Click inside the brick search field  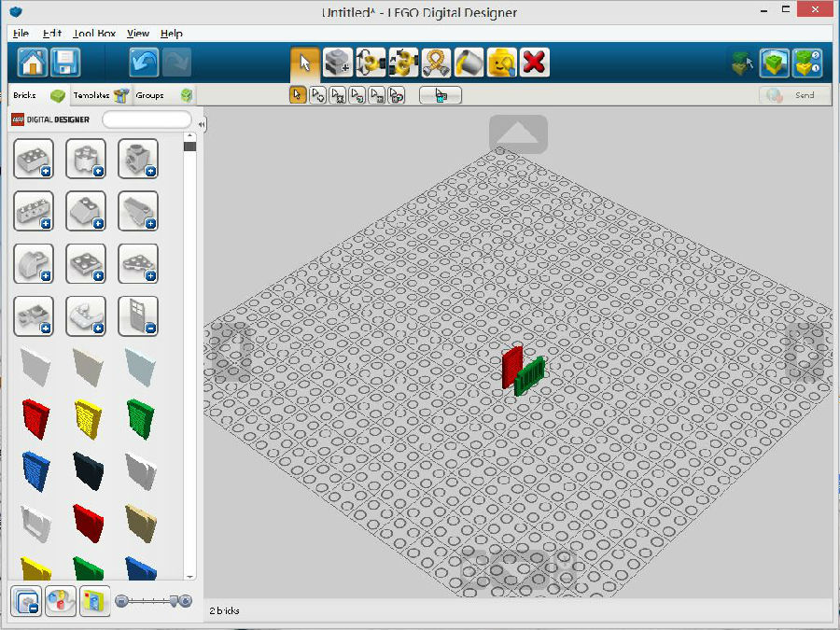[145, 119]
